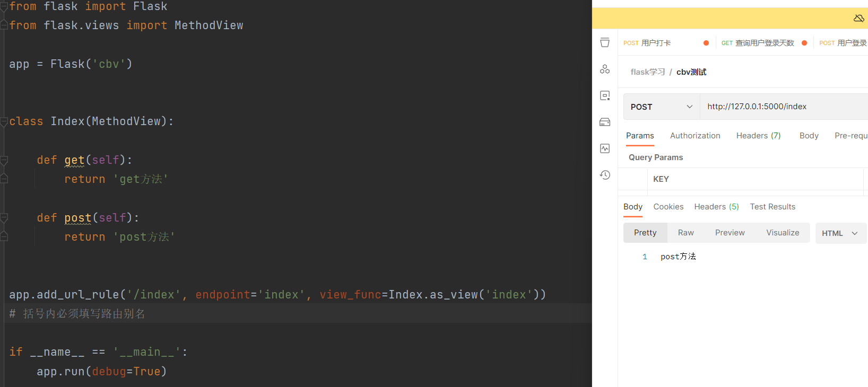Collapse the post method fold marker

pos(4,218)
